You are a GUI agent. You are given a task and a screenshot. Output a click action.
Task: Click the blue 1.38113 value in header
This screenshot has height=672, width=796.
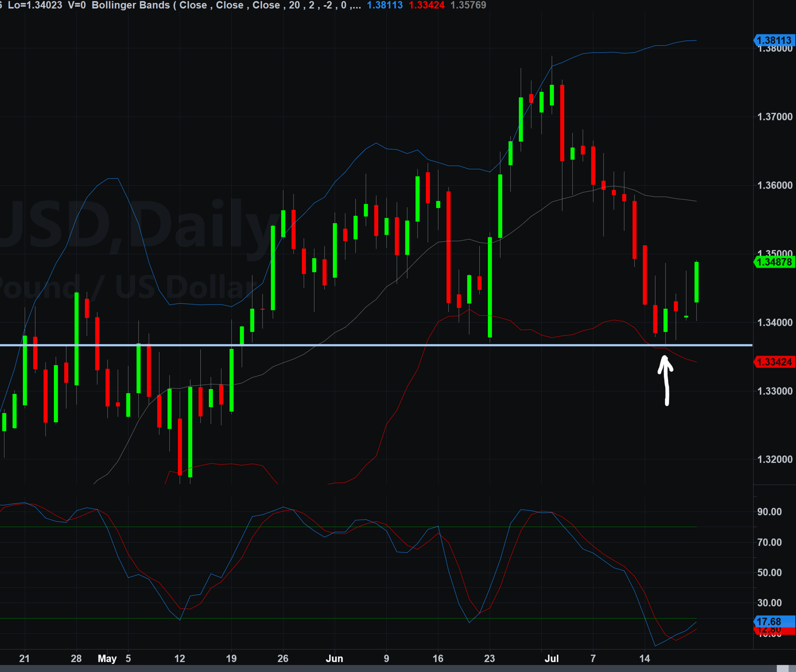click(384, 5)
